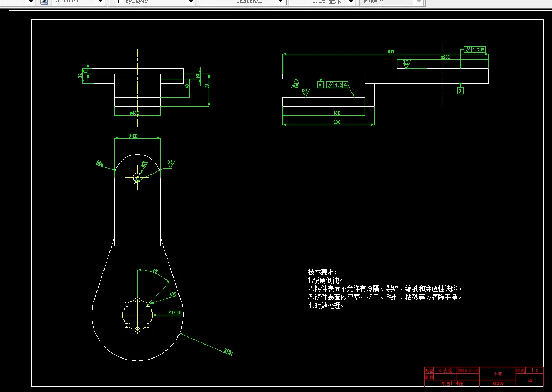Select the A2 sheet size cell
This screenshot has width=552, height=392.
(x=530, y=380)
